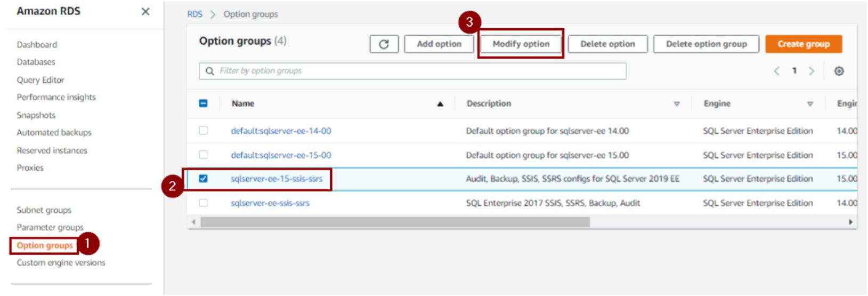This screenshot has width=868, height=296.
Task: Click Engine cell in sqlserver-ee-ssis-ssrs row
Action: tap(758, 203)
